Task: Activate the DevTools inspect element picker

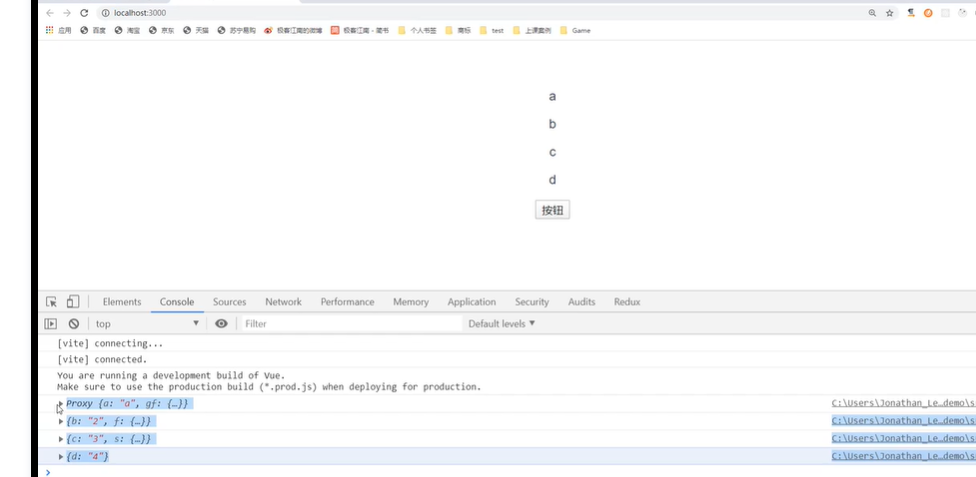Action: (x=51, y=301)
